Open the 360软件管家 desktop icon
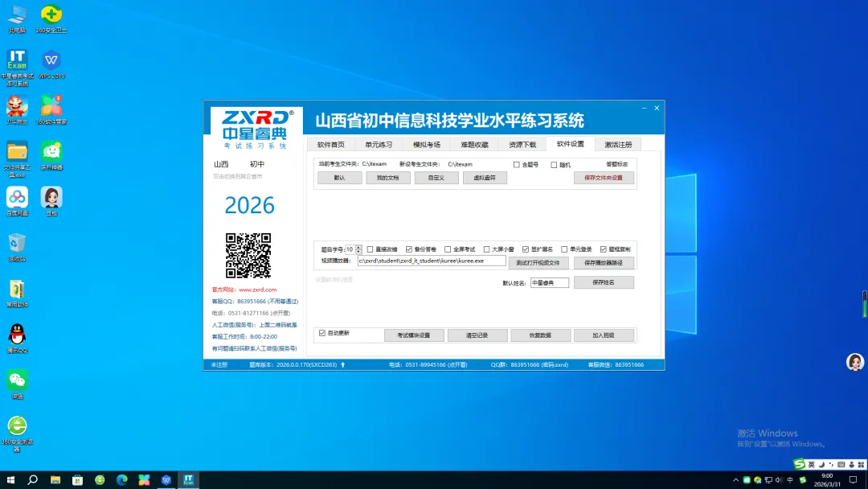 point(51,109)
